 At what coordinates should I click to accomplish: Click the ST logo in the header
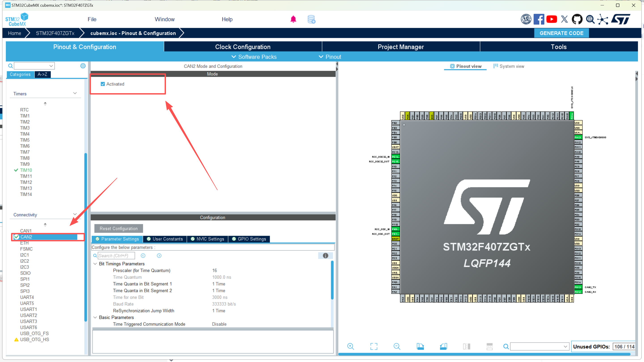point(621,19)
